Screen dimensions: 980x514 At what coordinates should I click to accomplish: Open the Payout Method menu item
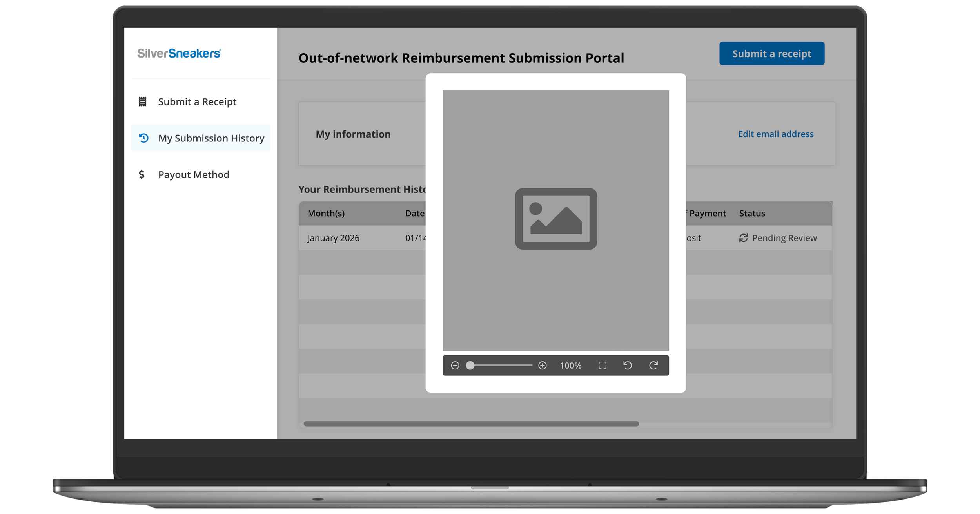click(201, 174)
